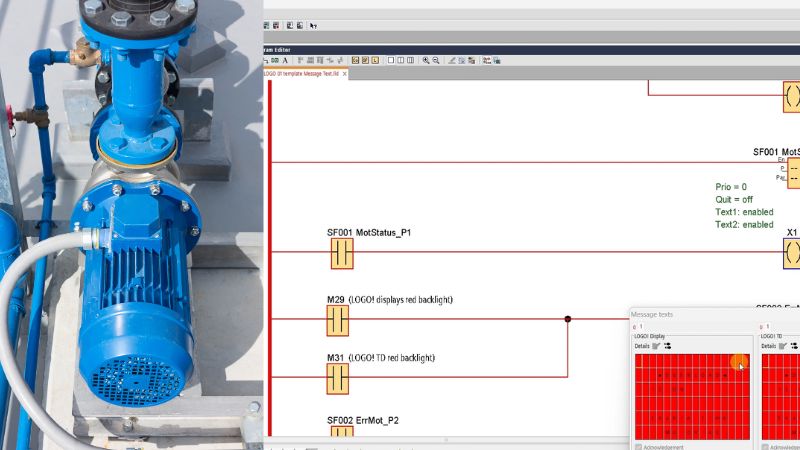
Task: Close the Message Text diagram tab
Action: (x=345, y=74)
